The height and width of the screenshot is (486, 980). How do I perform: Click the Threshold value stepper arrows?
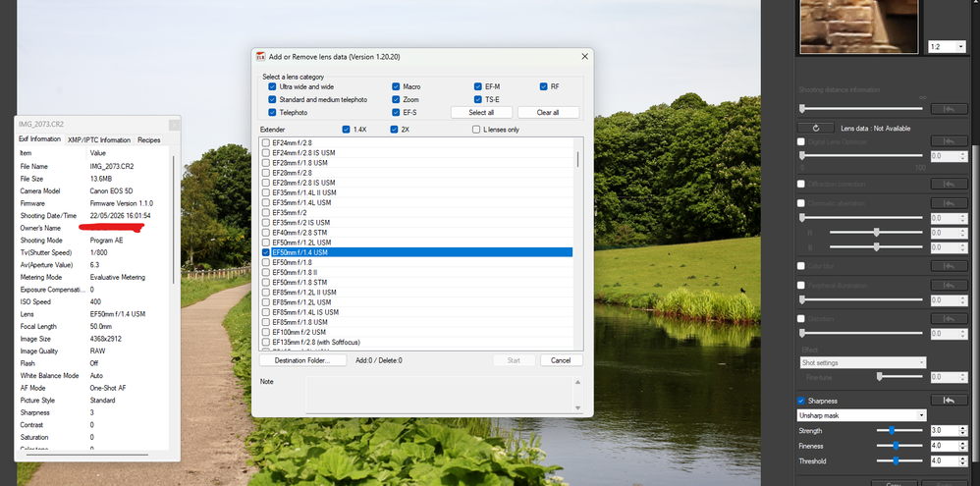point(962,461)
